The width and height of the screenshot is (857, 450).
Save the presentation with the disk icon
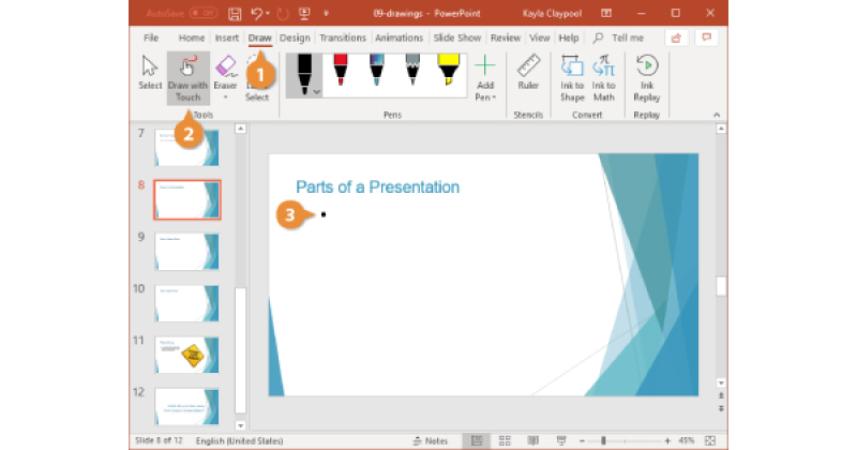click(x=234, y=14)
